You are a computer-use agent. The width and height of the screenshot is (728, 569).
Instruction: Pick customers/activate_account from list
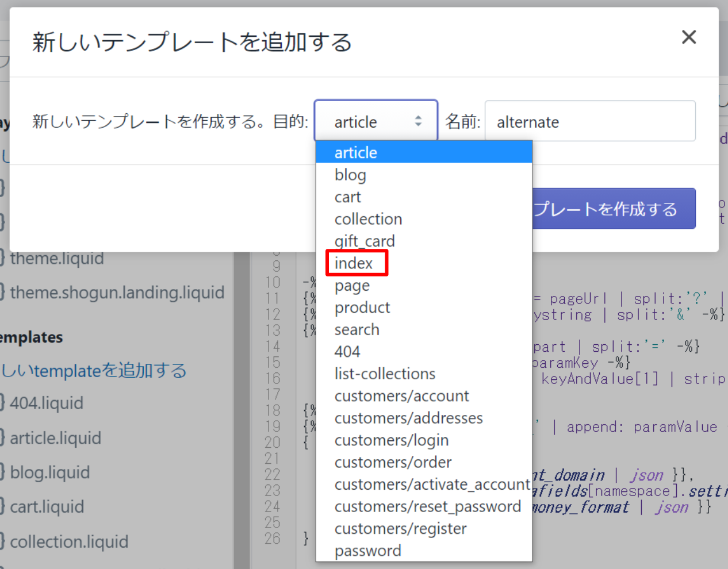click(x=424, y=485)
